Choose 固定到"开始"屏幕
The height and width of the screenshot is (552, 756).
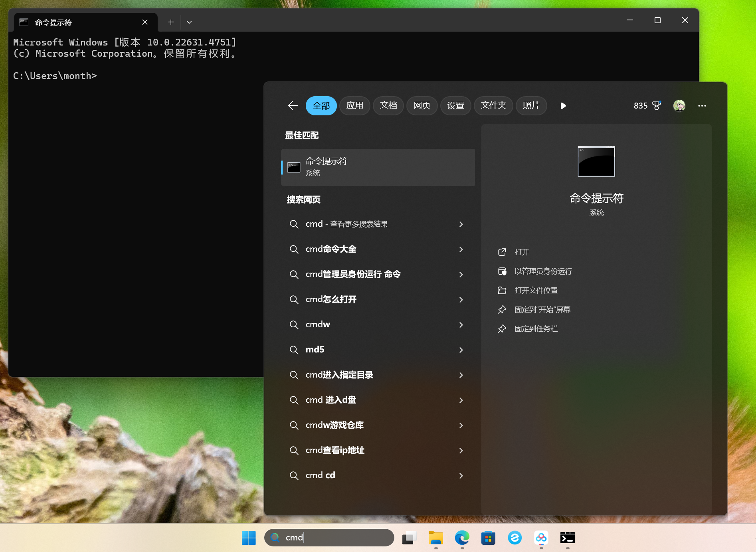click(x=542, y=310)
